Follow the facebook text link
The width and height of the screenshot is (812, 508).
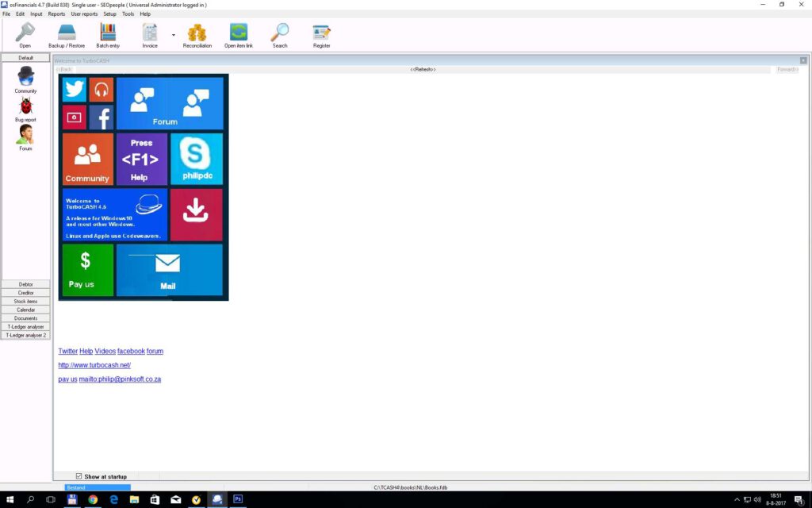[131, 351]
